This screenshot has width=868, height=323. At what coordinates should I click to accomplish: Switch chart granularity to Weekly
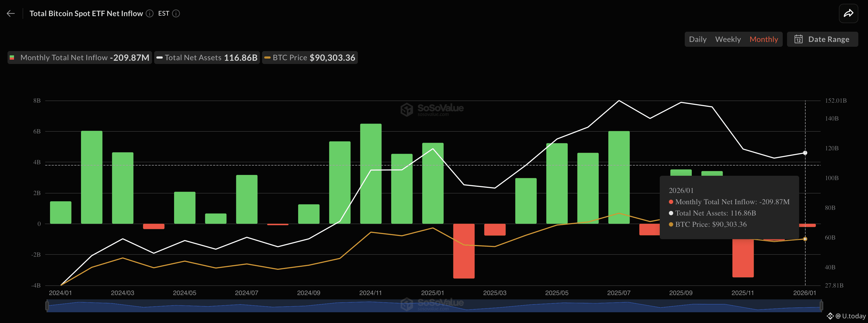(x=728, y=39)
